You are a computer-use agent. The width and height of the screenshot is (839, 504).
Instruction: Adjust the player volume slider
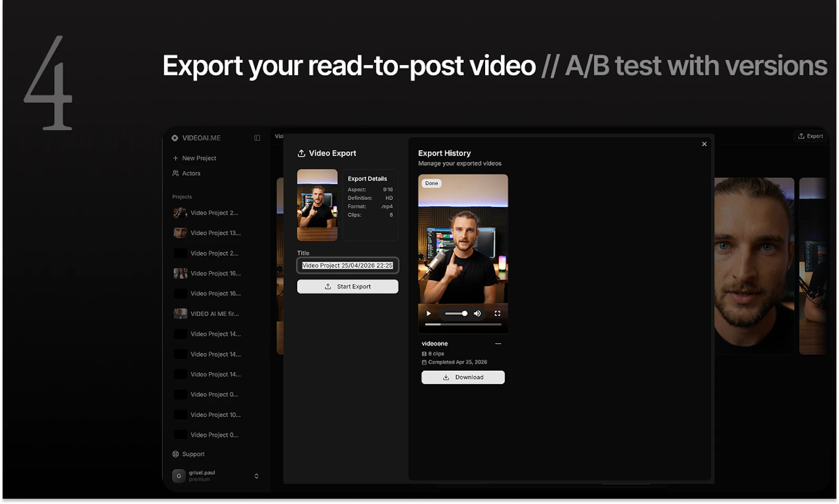pyautogui.click(x=456, y=313)
